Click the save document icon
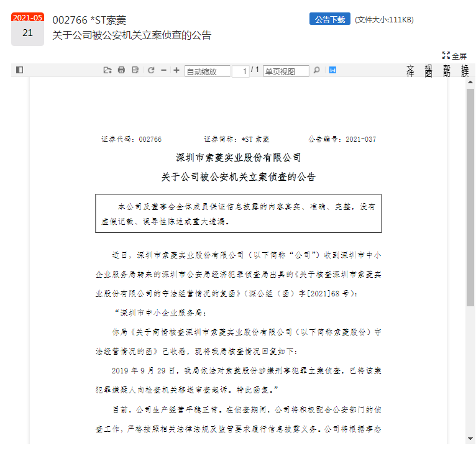Viewport: 476px width, 456px height. pos(135,70)
